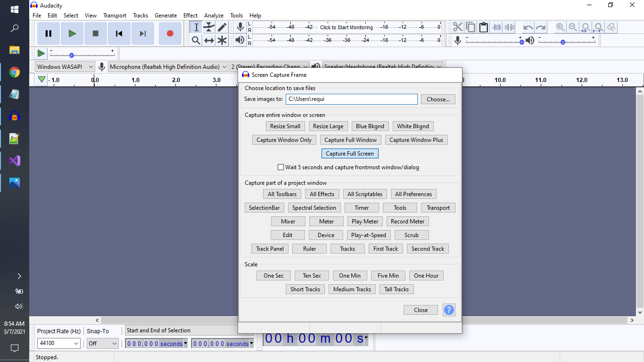Open the Project Rate 44100 dropdown
644x362 pixels.
coord(59,344)
